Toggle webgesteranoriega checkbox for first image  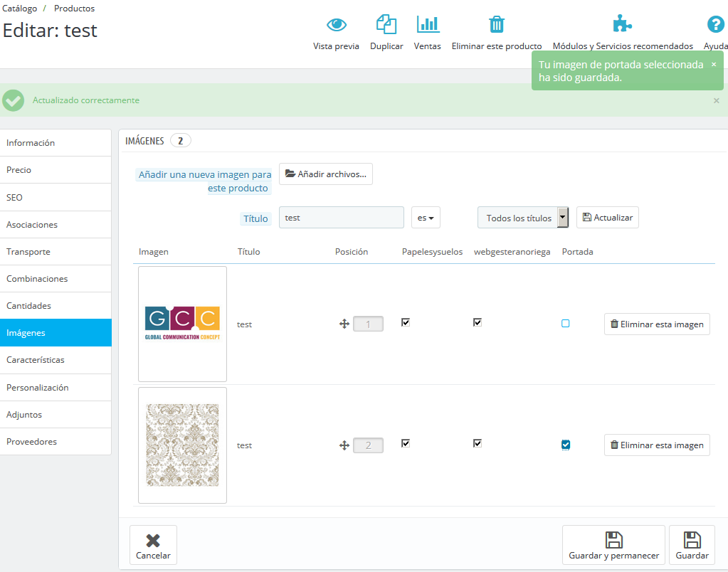click(478, 322)
